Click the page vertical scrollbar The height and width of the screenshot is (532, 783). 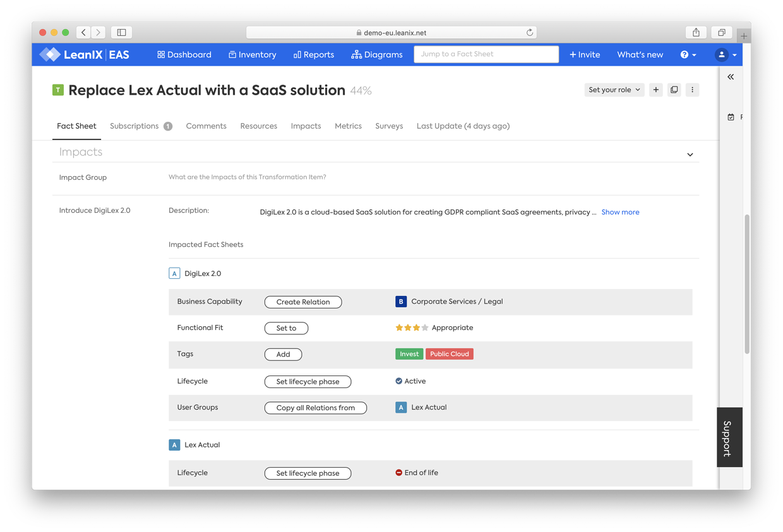coord(747,284)
